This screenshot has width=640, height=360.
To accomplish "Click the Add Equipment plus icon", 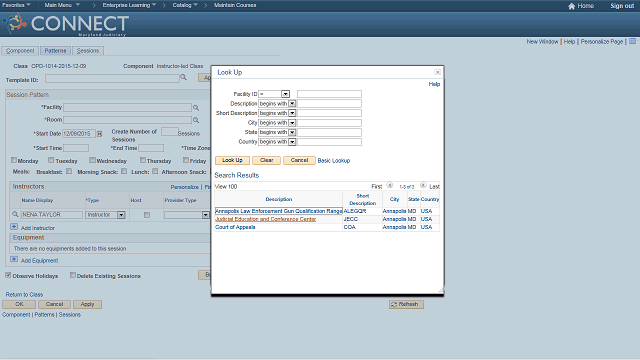I will point(14,259).
